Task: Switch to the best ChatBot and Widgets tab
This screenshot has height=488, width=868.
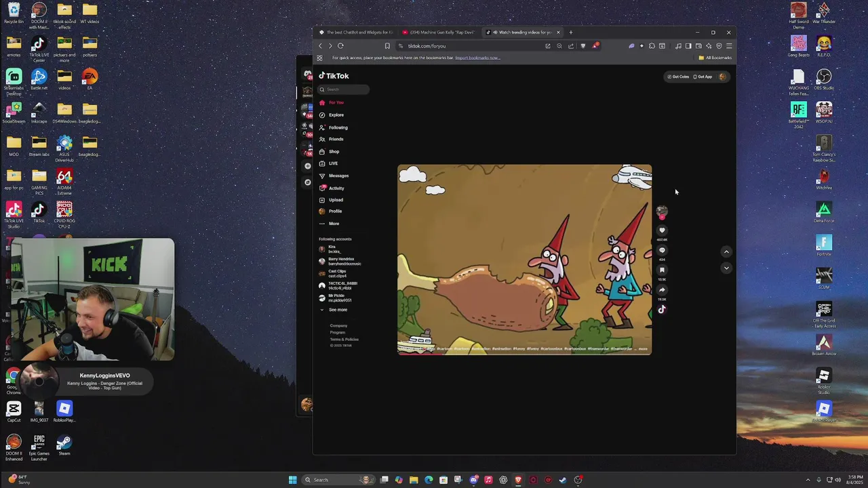Action: [355, 33]
